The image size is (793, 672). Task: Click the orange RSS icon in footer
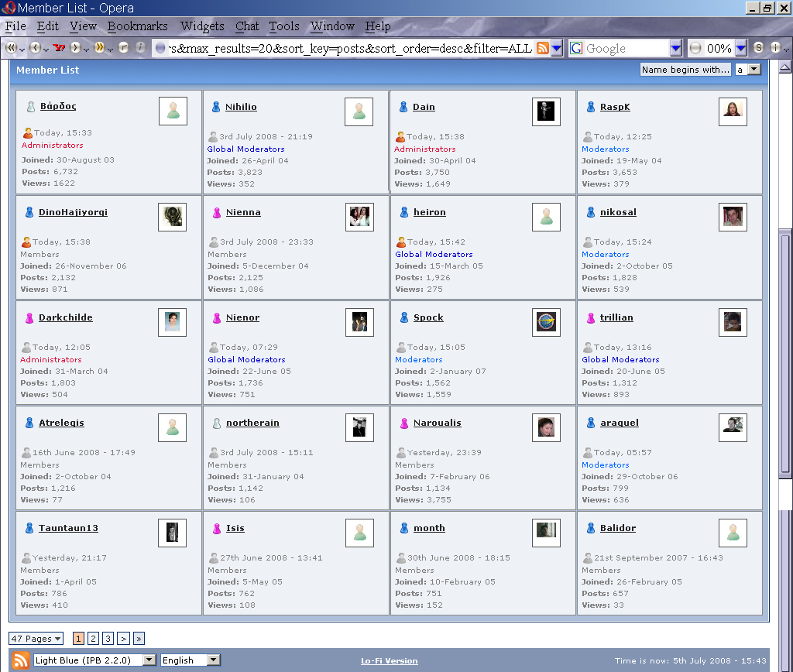[x=21, y=660]
